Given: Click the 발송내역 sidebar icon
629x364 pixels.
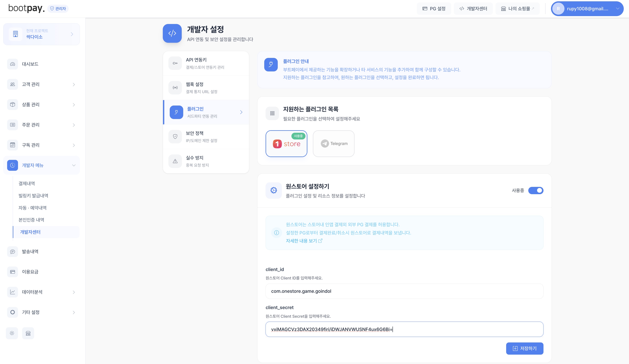Looking at the screenshot, I should point(12,252).
